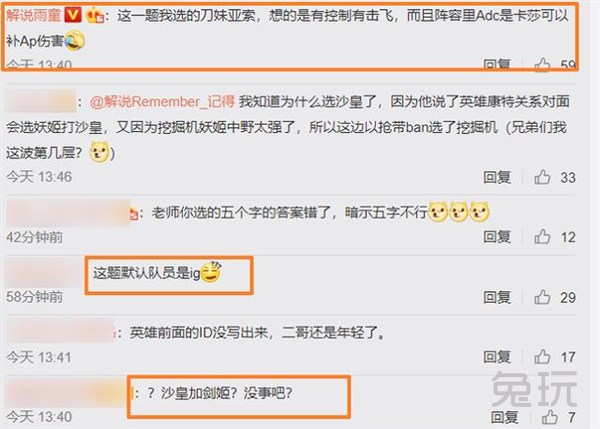Screen dimensions: 600x429
Task: Reply to the '沙皇加剑姬？没事吧？' comment
Action: tap(504, 417)
